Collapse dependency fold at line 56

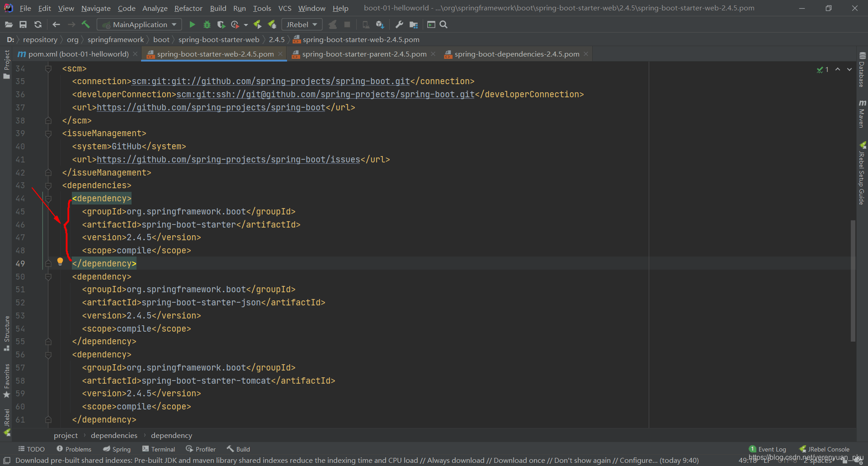pyautogui.click(x=48, y=355)
